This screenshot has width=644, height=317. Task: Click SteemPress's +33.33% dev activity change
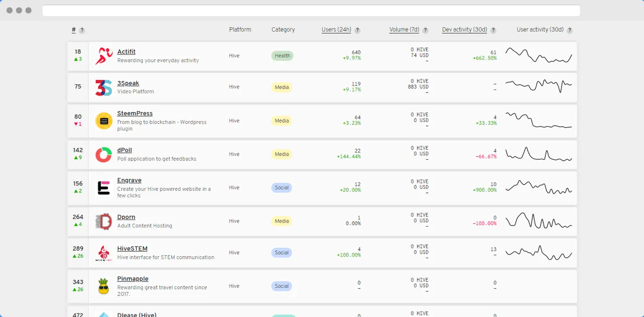tap(486, 123)
